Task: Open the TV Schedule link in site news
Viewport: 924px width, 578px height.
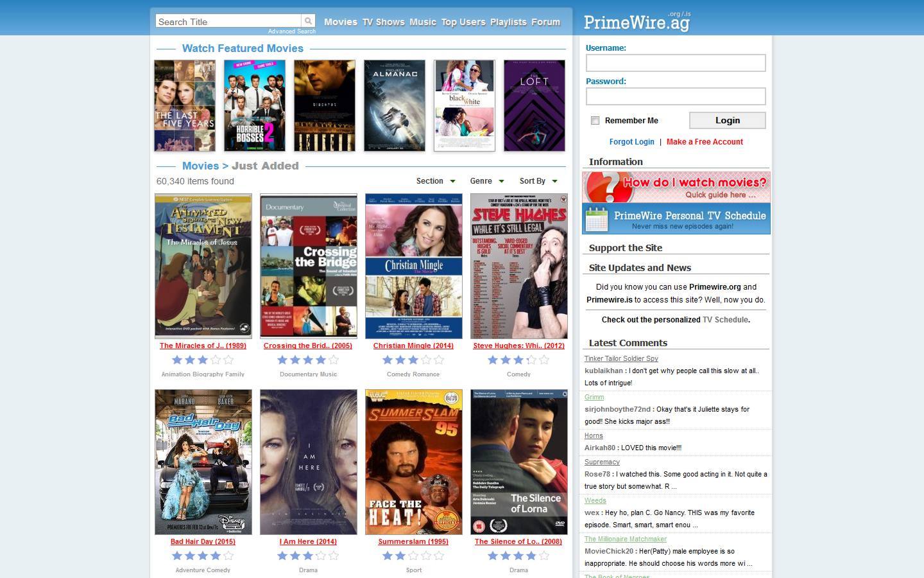Action: 725,320
